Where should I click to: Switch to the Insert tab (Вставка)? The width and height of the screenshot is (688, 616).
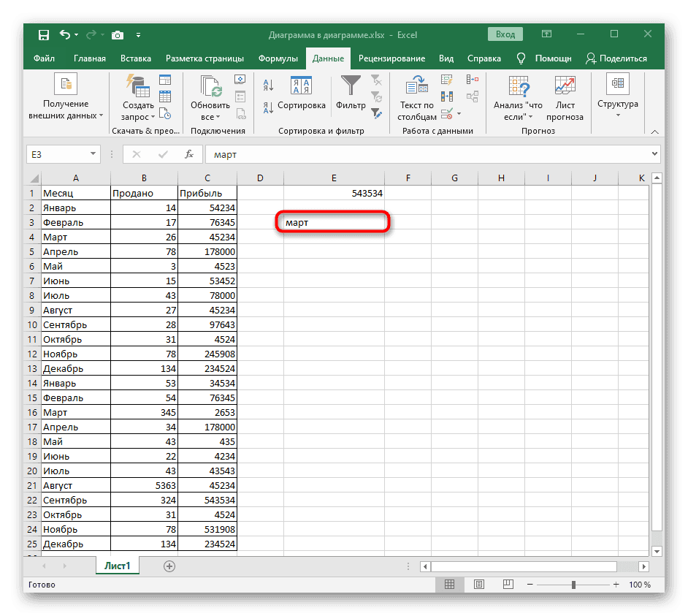tap(136, 58)
